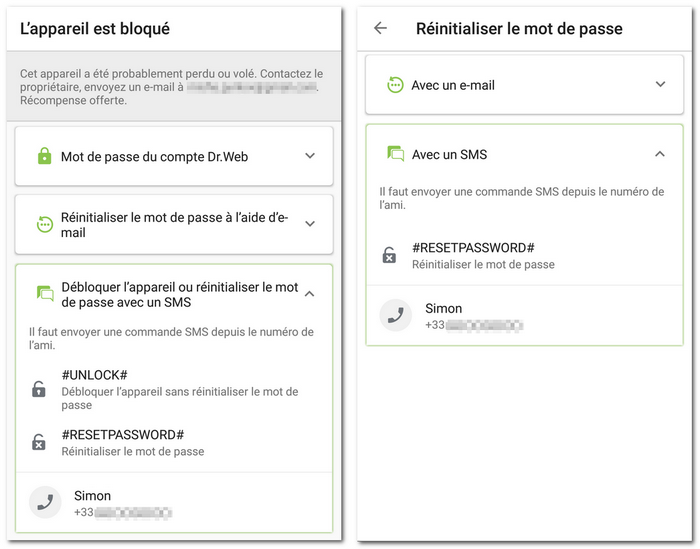Tap the Avec un e-mail reset icon
700x549 pixels.
click(x=395, y=85)
